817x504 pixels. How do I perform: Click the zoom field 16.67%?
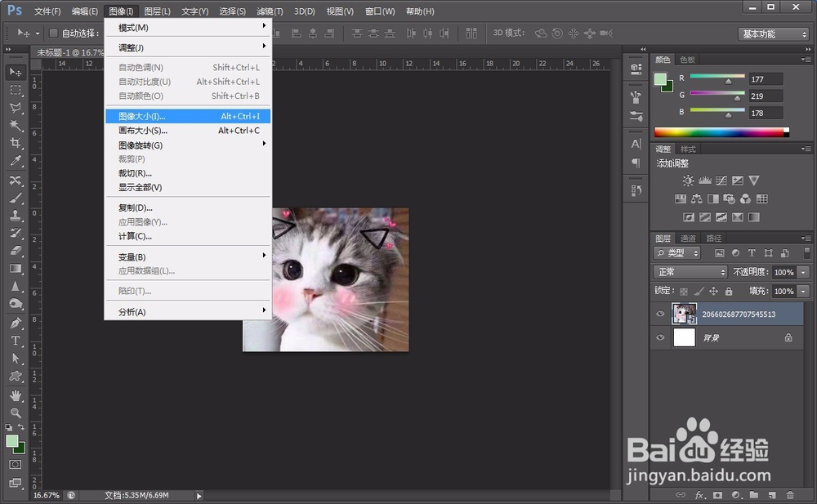(x=47, y=495)
